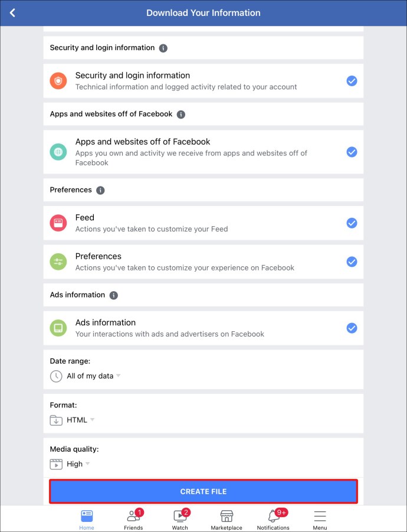Deselect the Feed checkbox
Screen dimensions: 407x532
point(352,223)
